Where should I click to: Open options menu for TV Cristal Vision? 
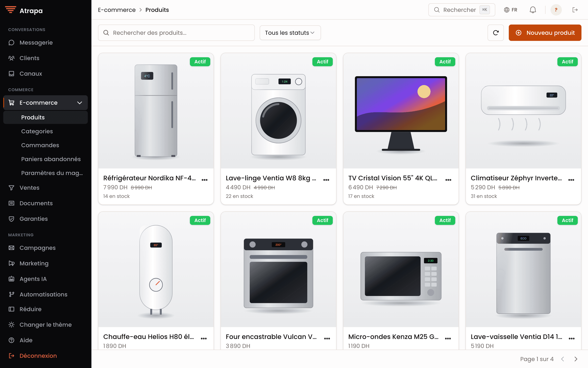448,180
